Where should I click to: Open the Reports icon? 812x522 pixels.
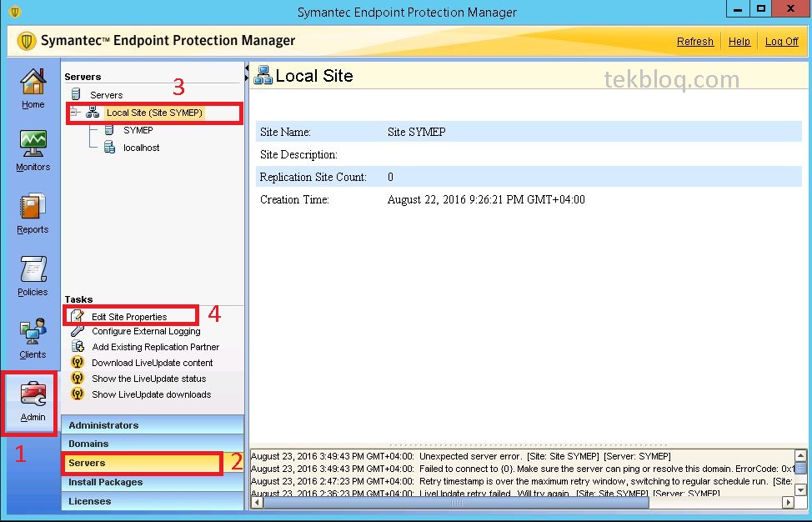click(x=33, y=206)
